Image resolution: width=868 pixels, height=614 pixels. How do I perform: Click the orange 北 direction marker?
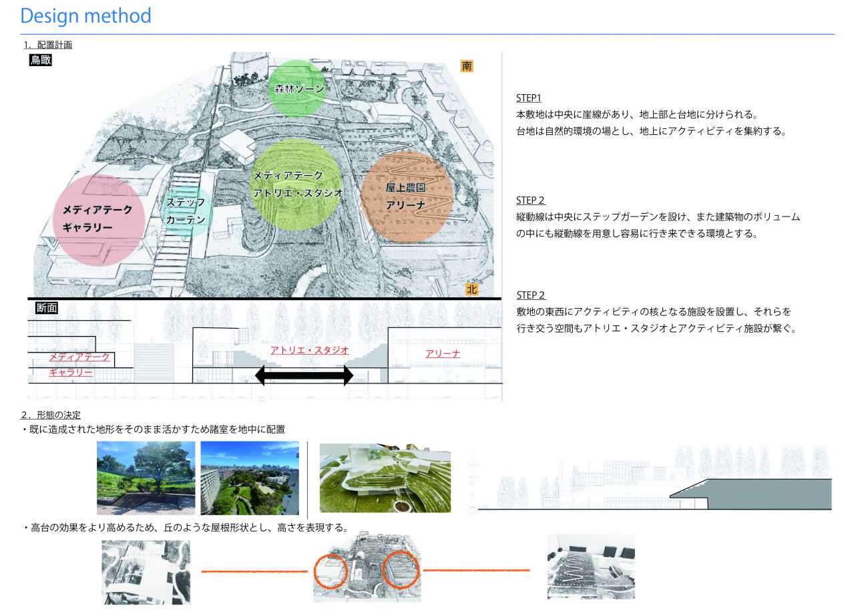472,289
